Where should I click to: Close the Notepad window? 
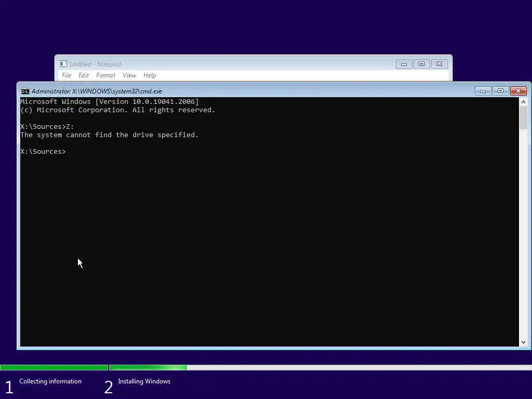tap(439, 64)
